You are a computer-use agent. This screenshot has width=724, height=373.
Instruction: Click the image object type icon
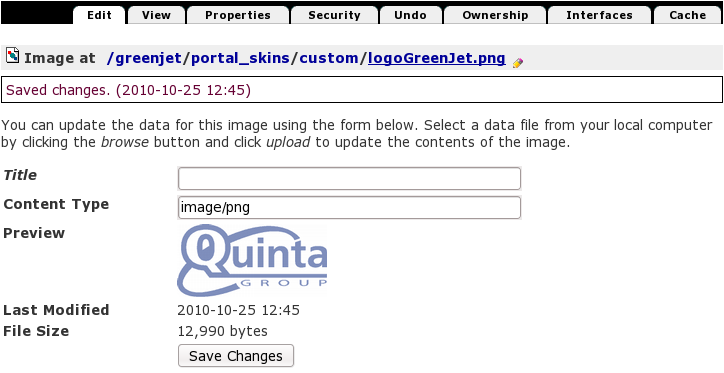click(x=12, y=55)
